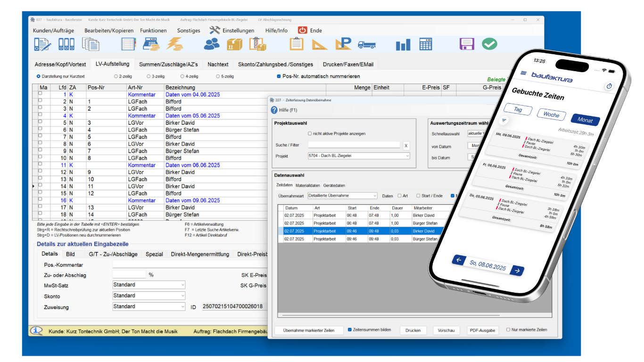Check the 'Nur markierte Zeilen' checkbox

508,329
